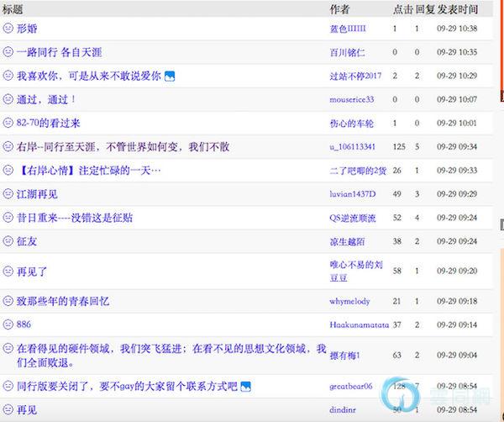Open the post 致那些年的青春回忆
The image size is (504, 422).
(x=64, y=301)
